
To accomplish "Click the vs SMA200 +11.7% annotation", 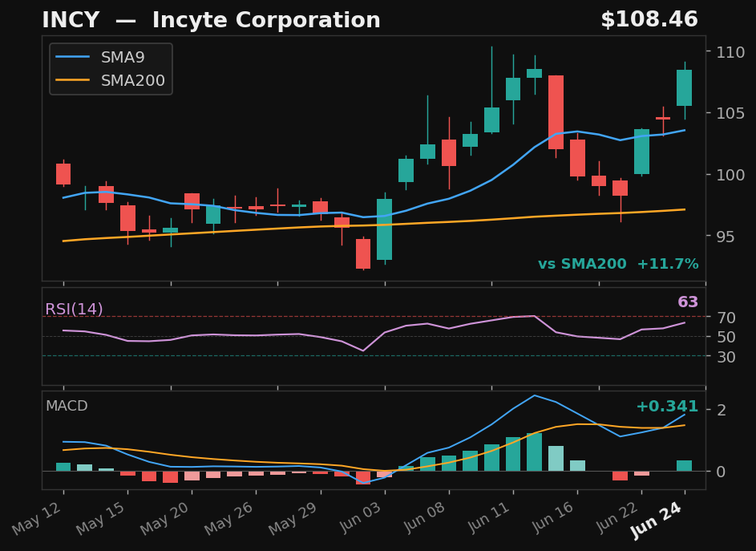I will click(618, 264).
